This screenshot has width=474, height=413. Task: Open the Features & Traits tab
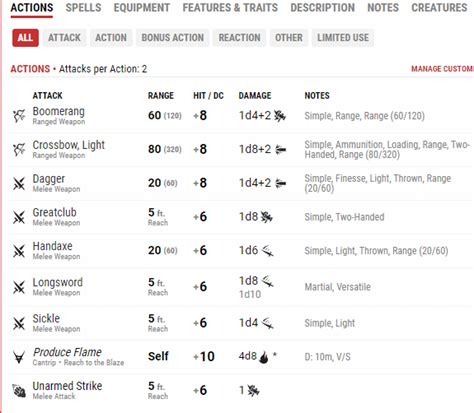(230, 8)
